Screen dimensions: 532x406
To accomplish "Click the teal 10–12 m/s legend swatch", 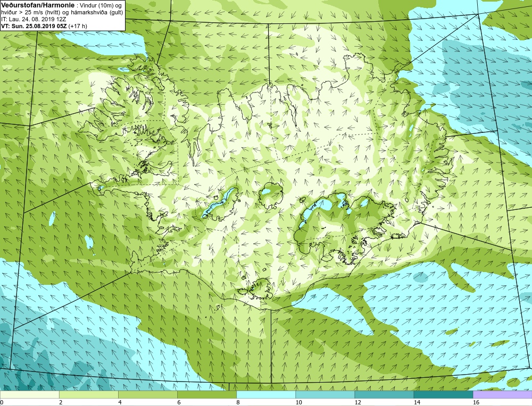I will [x=325, y=394].
